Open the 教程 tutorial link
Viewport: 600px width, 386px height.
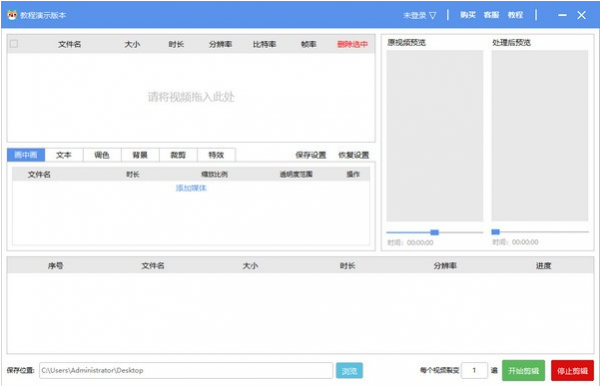(515, 15)
